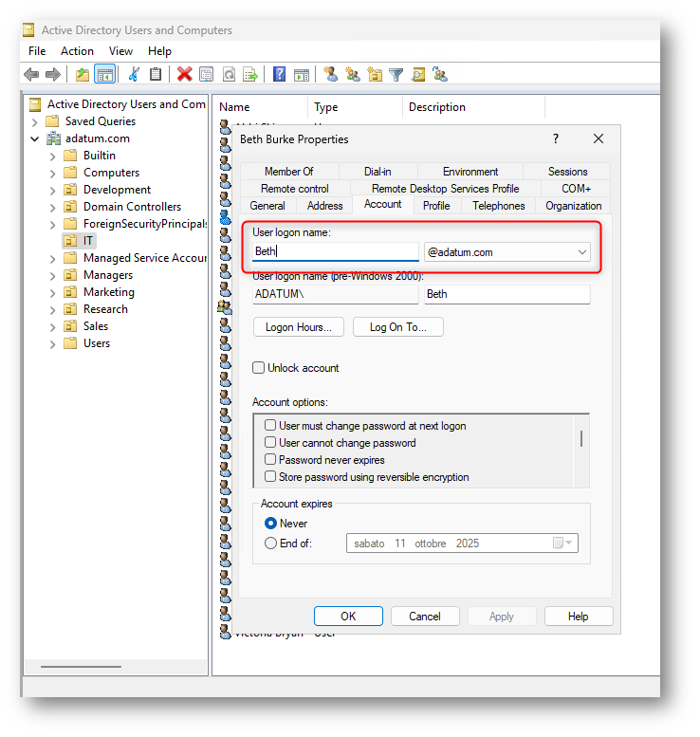Toggle the Show/Hide Action Pane icon
Viewport: 700px width, 737px height.
[302, 74]
